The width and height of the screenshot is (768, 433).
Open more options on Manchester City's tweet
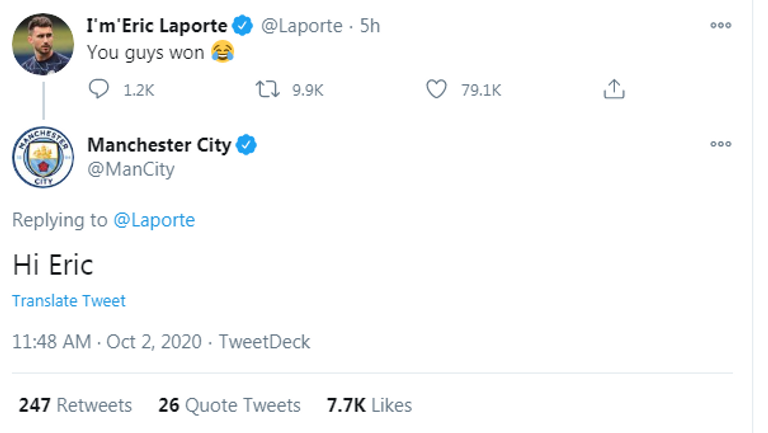click(x=720, y=145)
